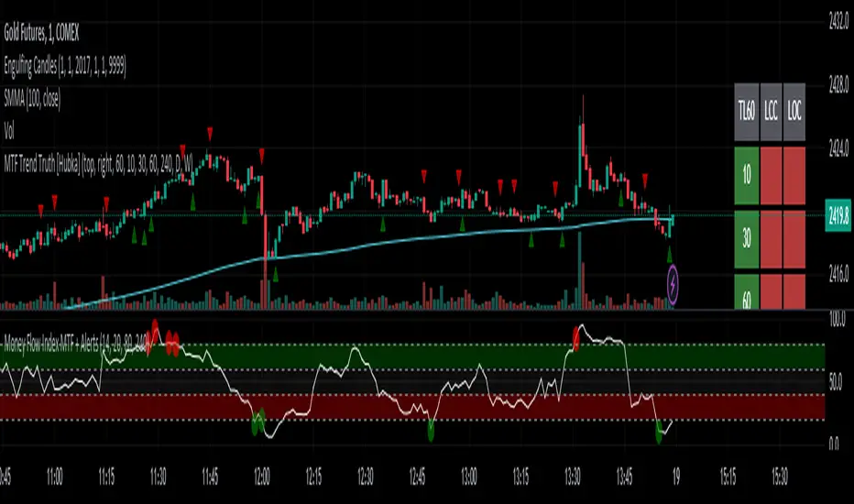Click the LOC table header cell
Viewport: 854px width, 504px height.
pyautogui.click(x=794, y=112)
